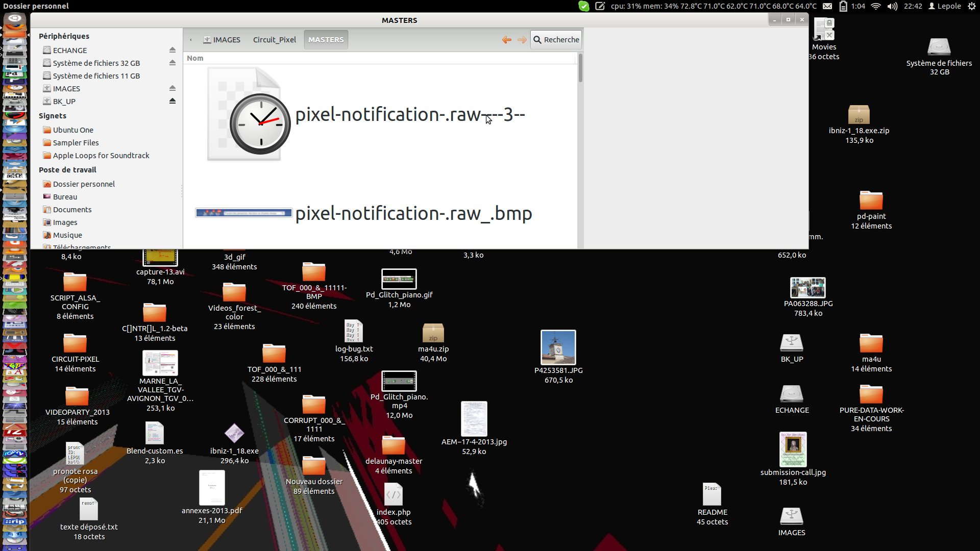Select the IMAGES path bar segment
The width and height of the screenshot is (980, 551).
pos(222,40)
